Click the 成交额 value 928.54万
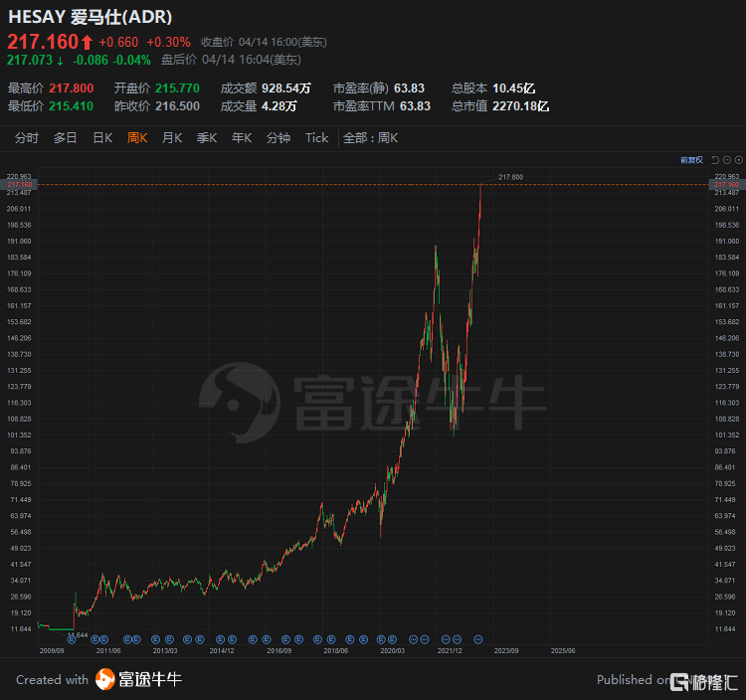 pyautogui.click(x=286, y=88)
